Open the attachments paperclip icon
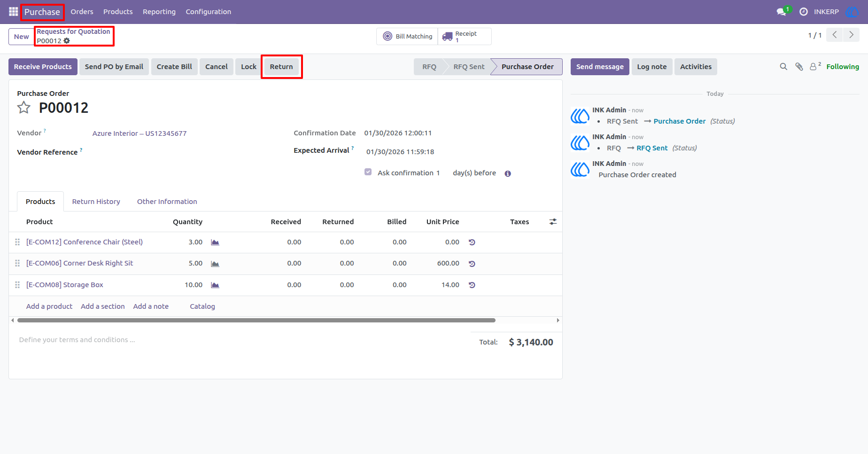This screenshot has width=868, height=454. click(799, 67)
